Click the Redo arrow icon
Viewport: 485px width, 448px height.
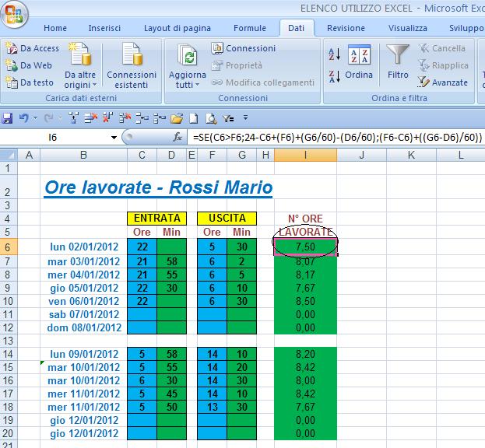48,118
